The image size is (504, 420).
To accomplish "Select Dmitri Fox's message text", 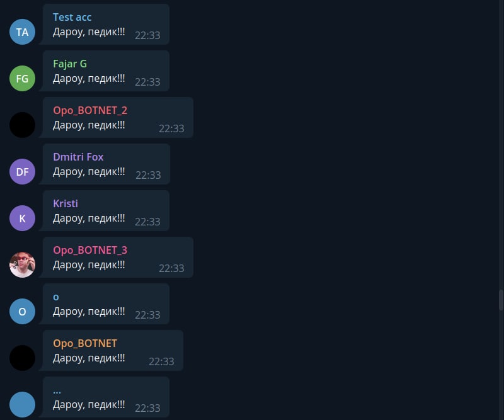I will [x=89, y=172].
